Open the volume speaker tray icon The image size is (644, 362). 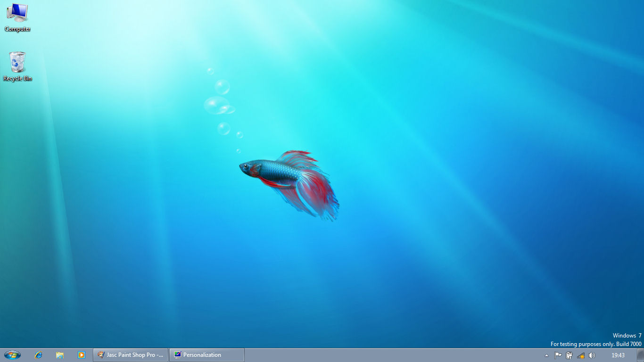tap(592, 355)
